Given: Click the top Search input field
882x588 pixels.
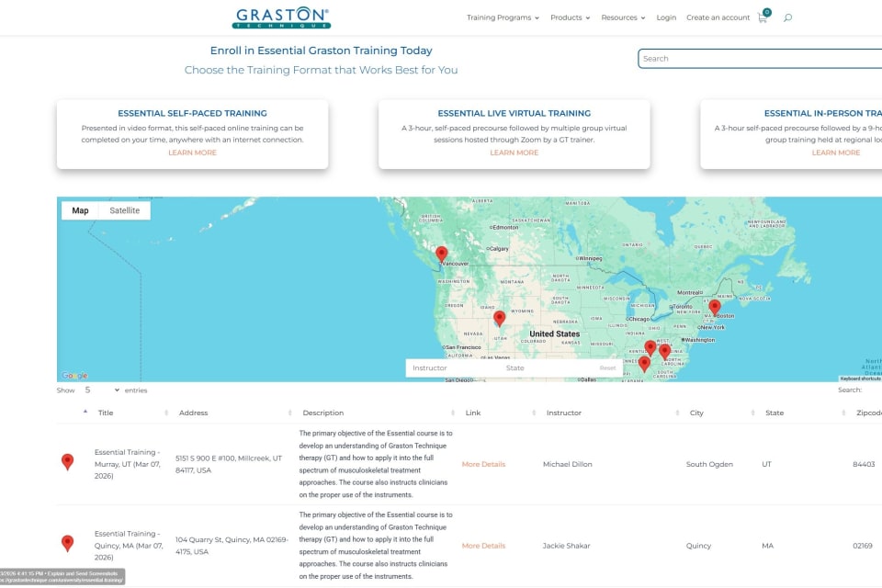Looking at the screenshot, I should click(760, 59).
